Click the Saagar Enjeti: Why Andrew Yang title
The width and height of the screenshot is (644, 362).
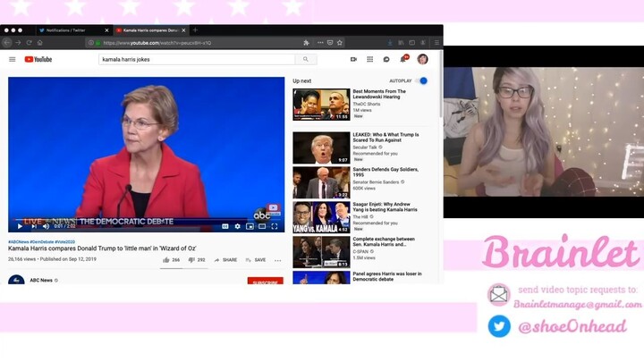385,206
